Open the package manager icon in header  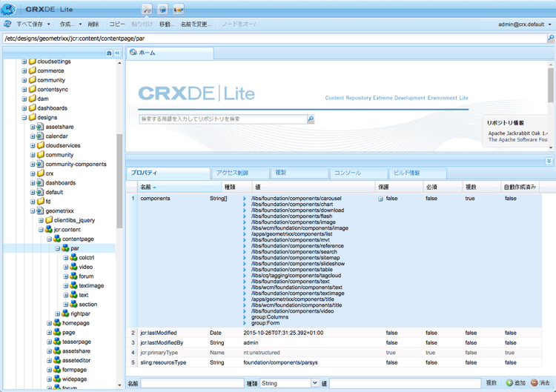tap(163, 9)
